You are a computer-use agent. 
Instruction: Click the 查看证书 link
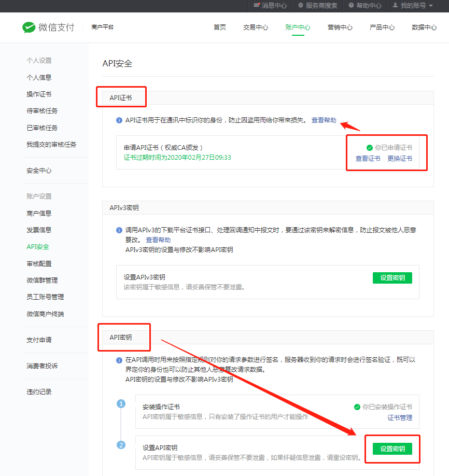click(368, 159)
